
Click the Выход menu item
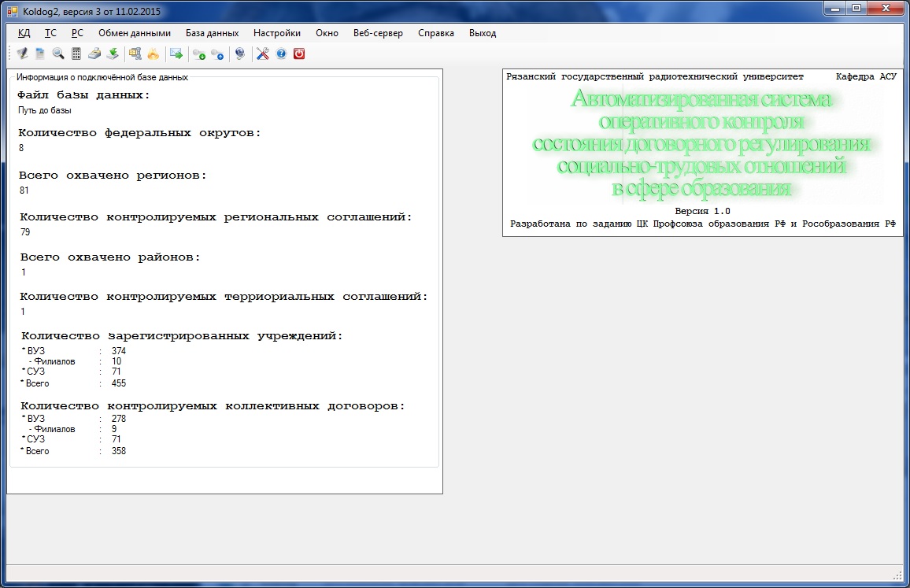coord(483,33)
